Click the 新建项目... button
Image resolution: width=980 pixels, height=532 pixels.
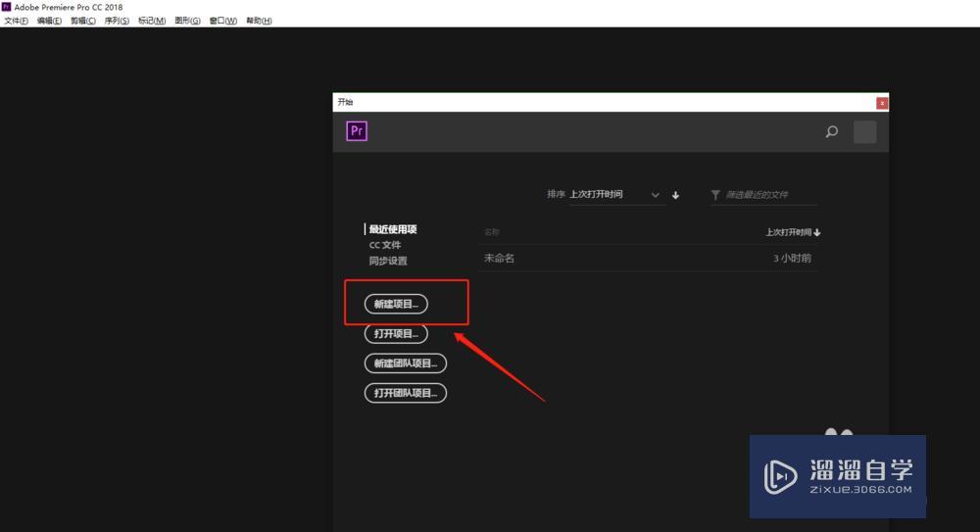click(x=396, y=304)
